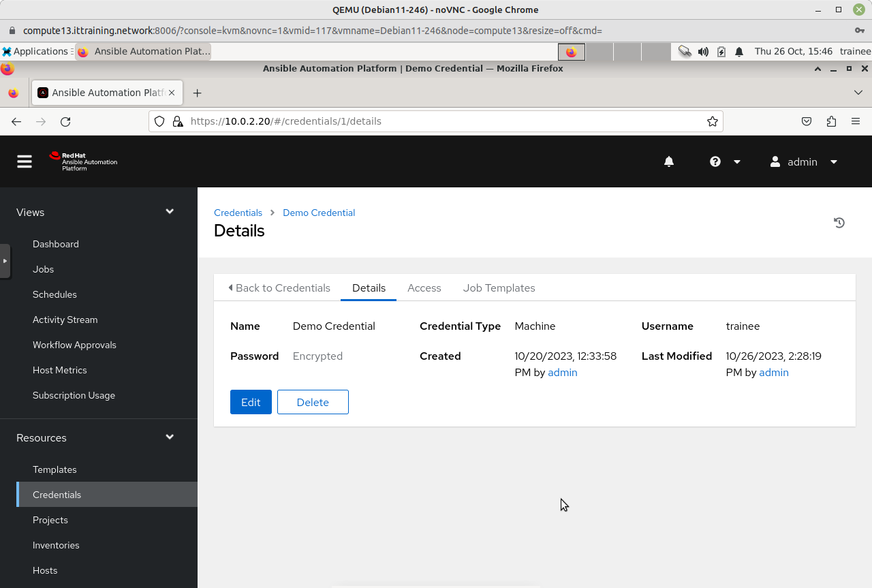
Task: Expand sidebar handle on the left edge
Action: (5, 261)
